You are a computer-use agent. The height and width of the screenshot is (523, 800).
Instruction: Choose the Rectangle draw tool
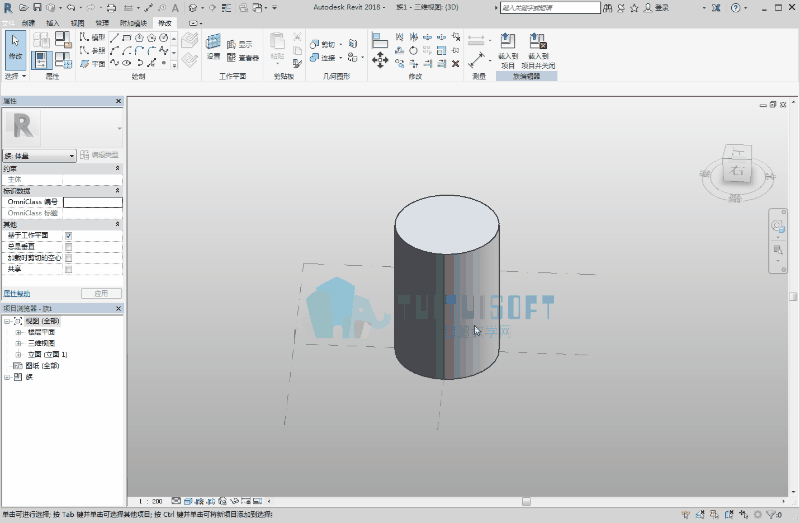127,38
